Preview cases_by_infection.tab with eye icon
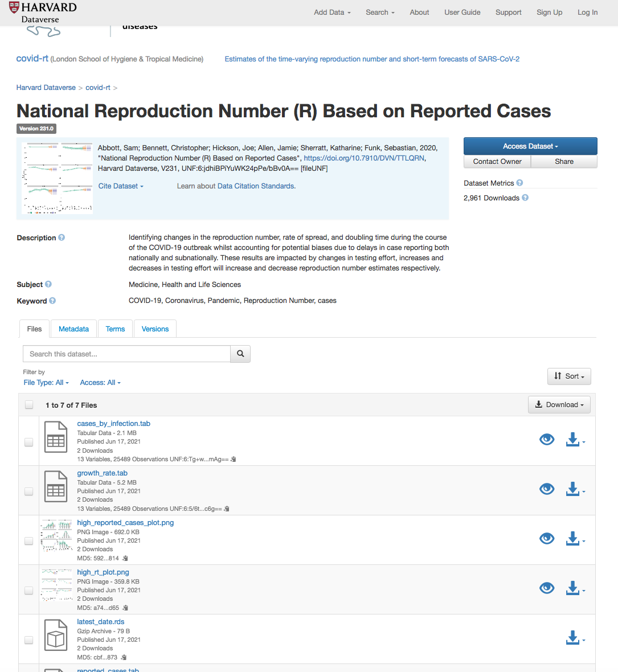618x672 pixels. coord(547,440)
